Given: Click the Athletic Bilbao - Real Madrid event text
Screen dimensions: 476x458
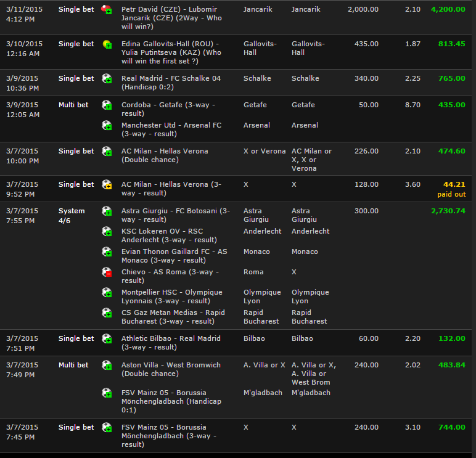Looking at the screenshot, I should [x=171, y=343].
